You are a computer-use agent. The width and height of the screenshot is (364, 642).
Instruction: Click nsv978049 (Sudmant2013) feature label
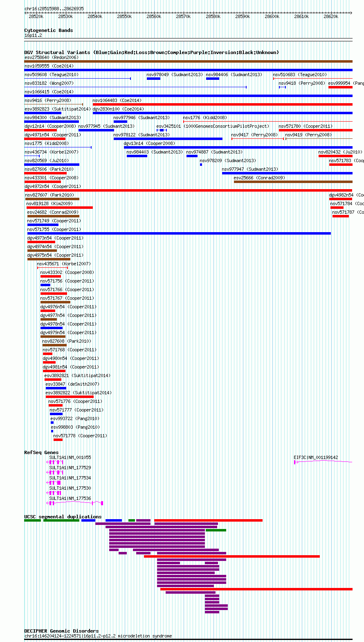point(175,75)
